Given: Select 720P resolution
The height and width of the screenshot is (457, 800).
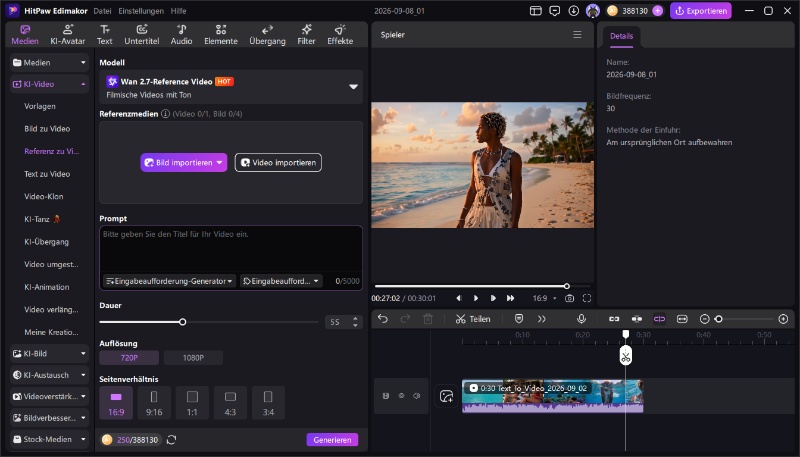Looking at the screenshot, I should (129, 358).
